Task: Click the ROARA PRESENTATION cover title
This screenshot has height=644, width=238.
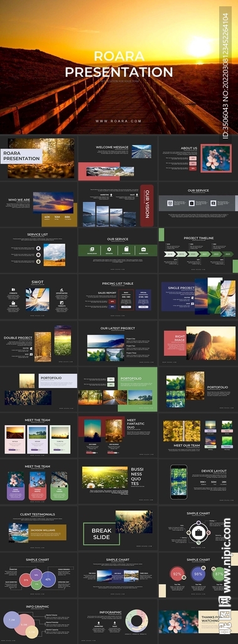Action: pos(119,64)
